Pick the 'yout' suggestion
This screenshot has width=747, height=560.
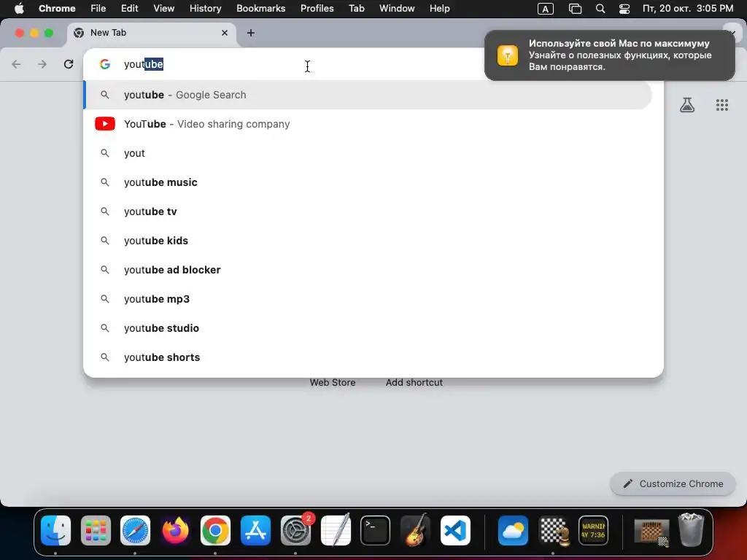point(368,153)
